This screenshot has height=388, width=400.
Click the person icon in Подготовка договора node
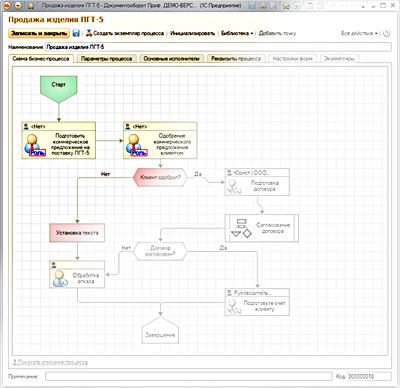pos(234,187)
